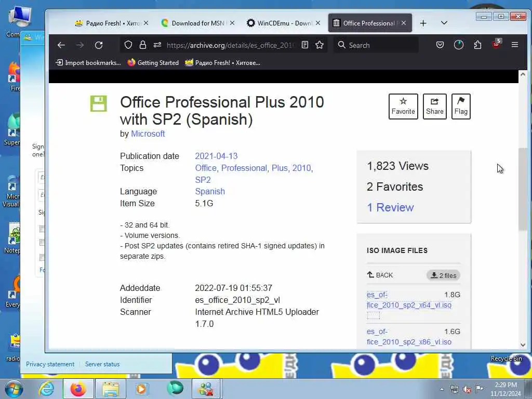This screenshot has height=399, width=532.
Task: Switch to the WinCDEmu tab
Action: (280, 23)
